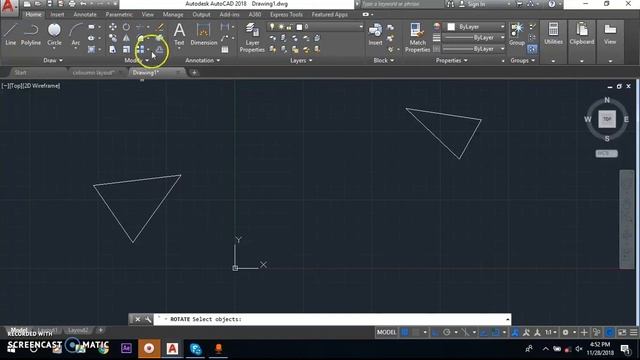Click the Move tool icon
This screenshot has width=640, height=360.
113,27
